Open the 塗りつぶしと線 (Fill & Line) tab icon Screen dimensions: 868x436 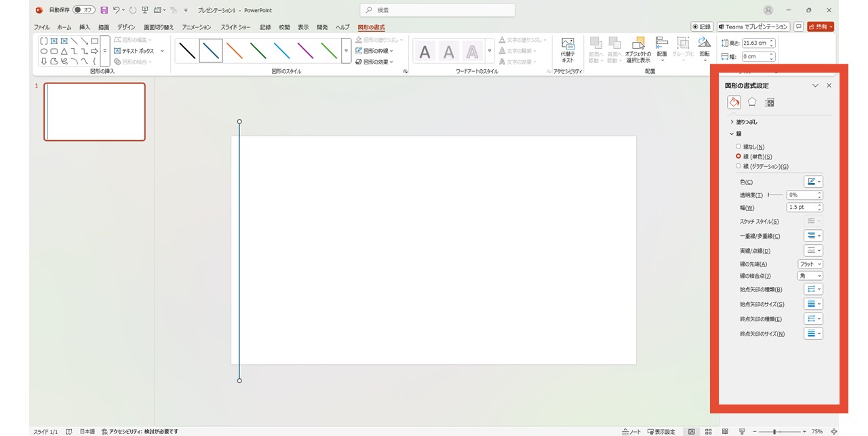[734, 102]
